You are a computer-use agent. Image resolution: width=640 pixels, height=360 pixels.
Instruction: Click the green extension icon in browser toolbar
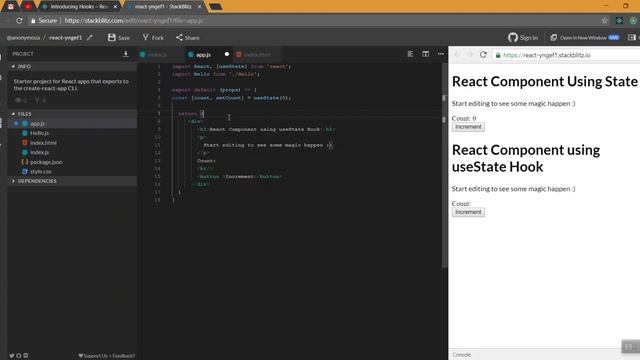pos(633,20)
